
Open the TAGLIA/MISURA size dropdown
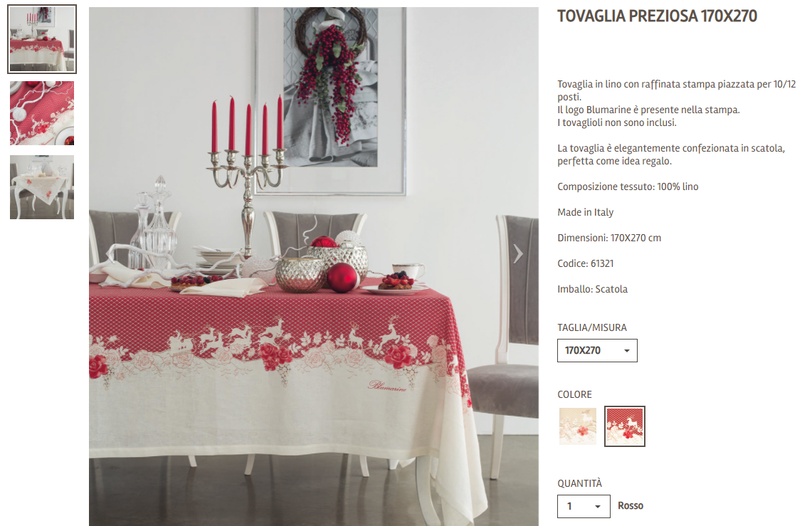click(597, 350)
